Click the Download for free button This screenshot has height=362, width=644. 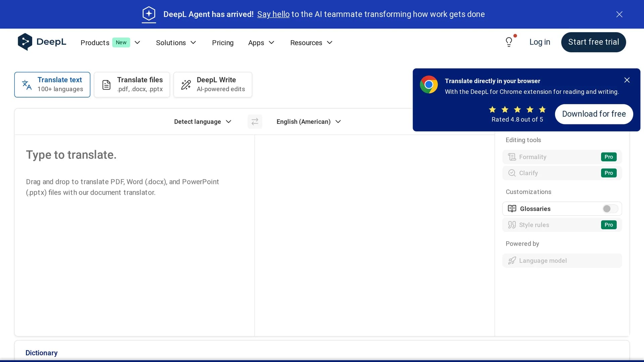594,114
